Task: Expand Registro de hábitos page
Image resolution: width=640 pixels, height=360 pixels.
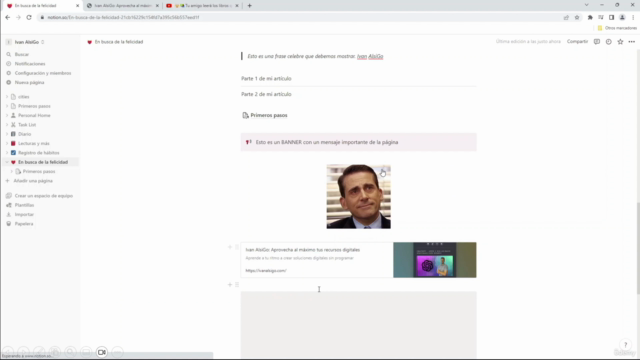Action: pos(7,153)
